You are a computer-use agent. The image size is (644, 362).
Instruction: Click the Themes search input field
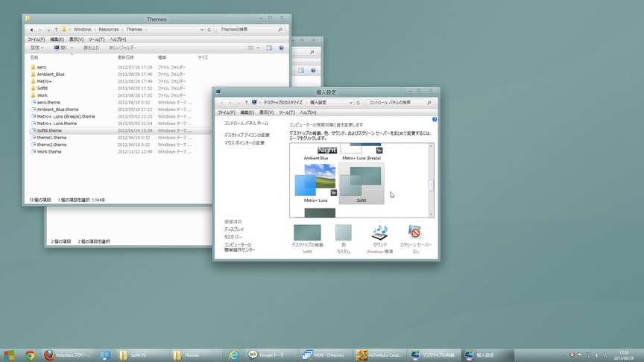[248, 30]
